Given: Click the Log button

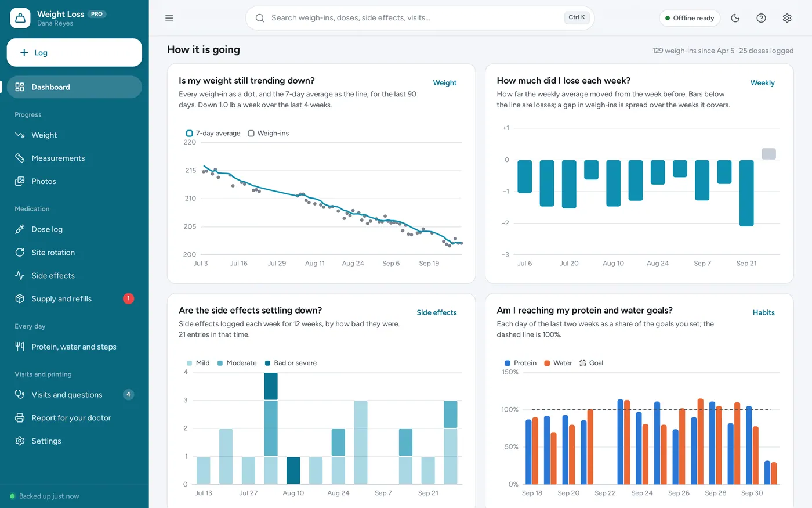Looking at the screenshot, I should (74, 53).
